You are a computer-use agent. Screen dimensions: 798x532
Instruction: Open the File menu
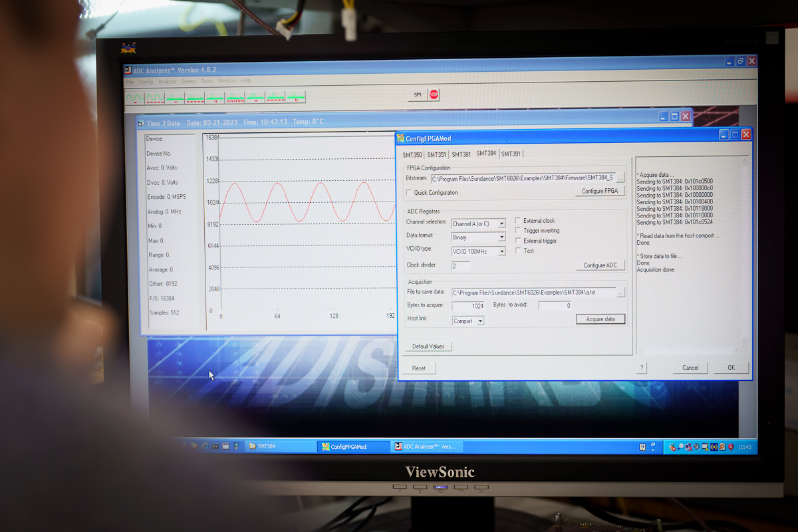(130, 82)
